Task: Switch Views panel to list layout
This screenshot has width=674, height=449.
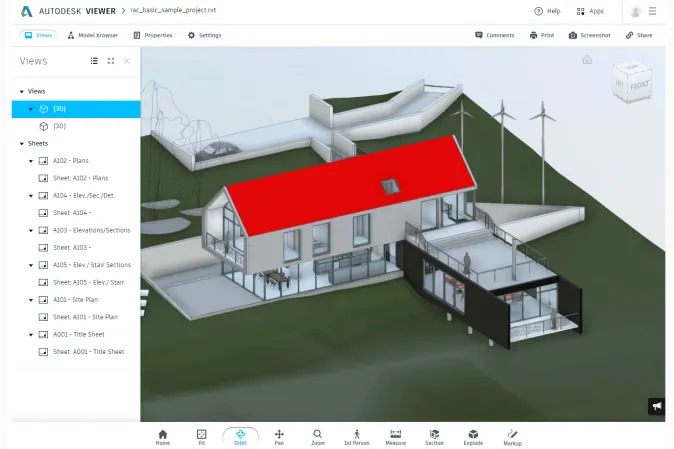Action: click(94, 61)
